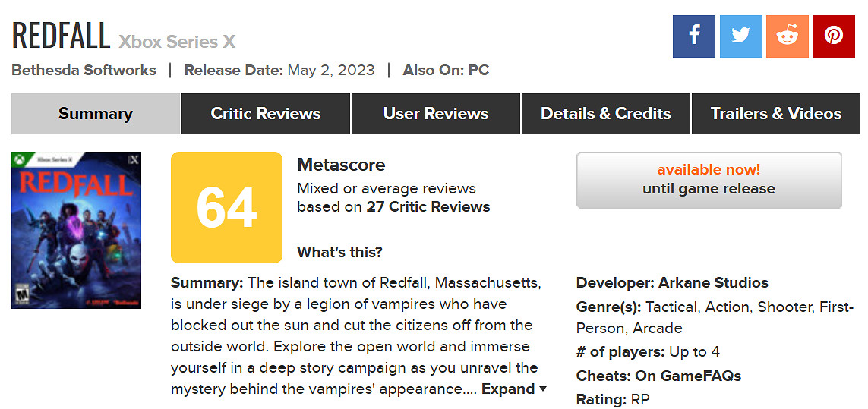Open the Bethesda Softworks publisher link
Viewport: 868px width, 409px height.
coord(84,71)
